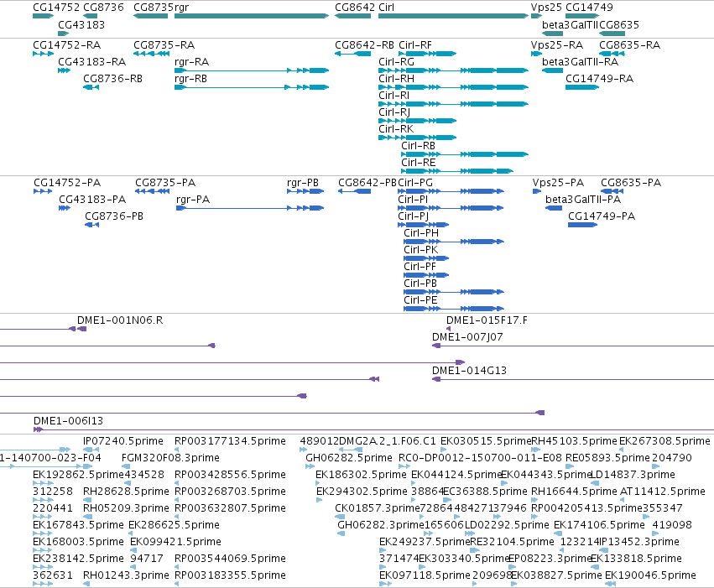Click the RP003177134.5prime EST label
This screenshot has height=588, width=714.
pyautogui.click(x=231, y=441)
